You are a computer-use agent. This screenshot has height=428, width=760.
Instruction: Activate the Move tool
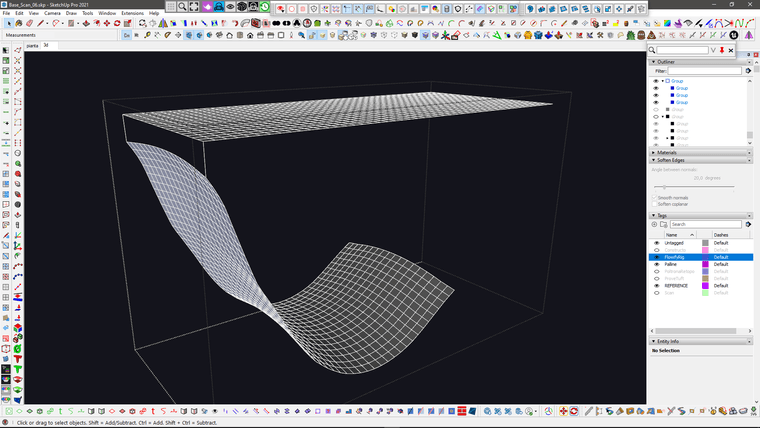pos(106,23)
